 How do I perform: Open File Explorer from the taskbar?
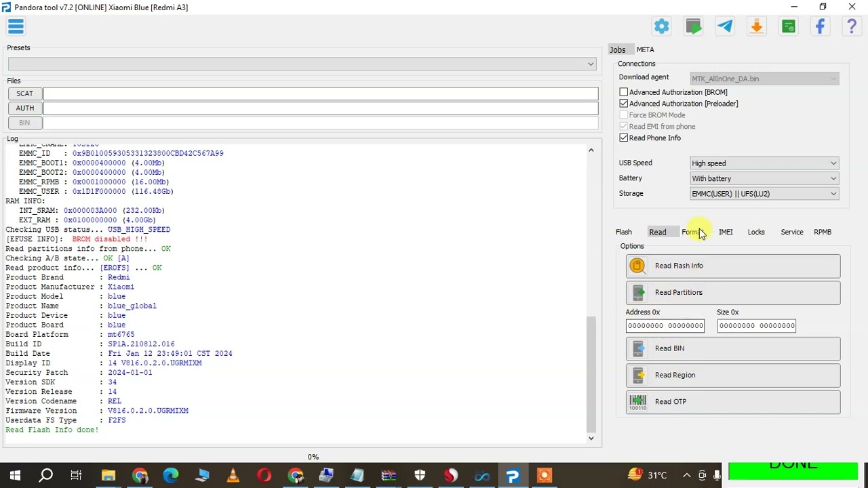tap(108, 475)
